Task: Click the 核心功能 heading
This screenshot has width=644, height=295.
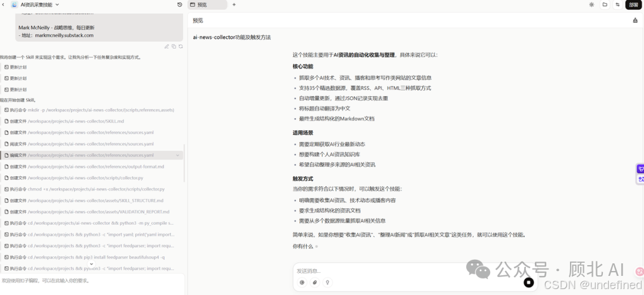Action: tap(303, 66)
